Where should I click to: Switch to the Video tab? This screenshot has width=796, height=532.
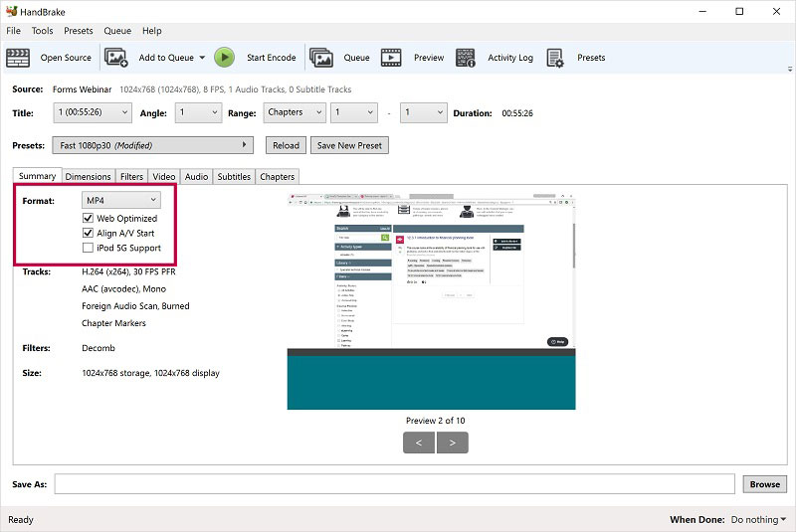tap(164, 177)
